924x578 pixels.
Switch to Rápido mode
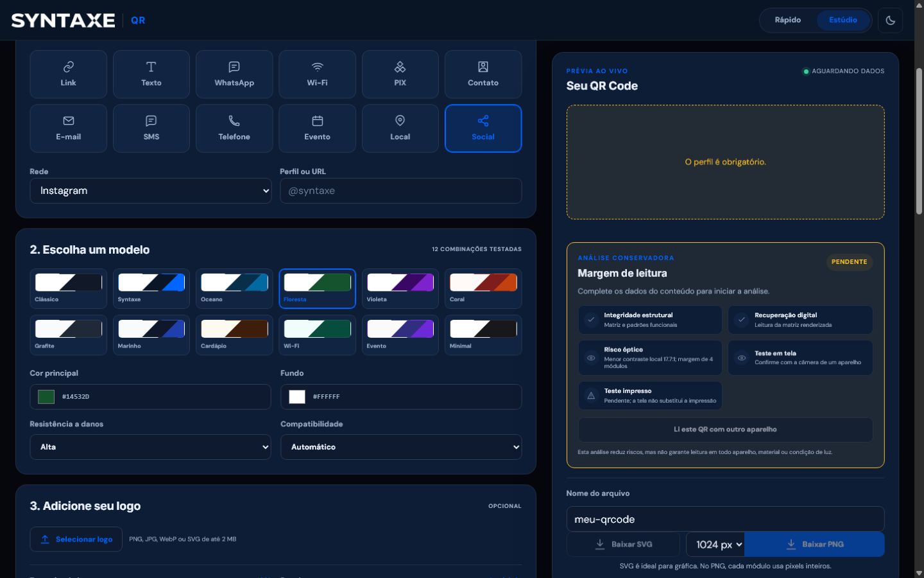coord(788,20)
